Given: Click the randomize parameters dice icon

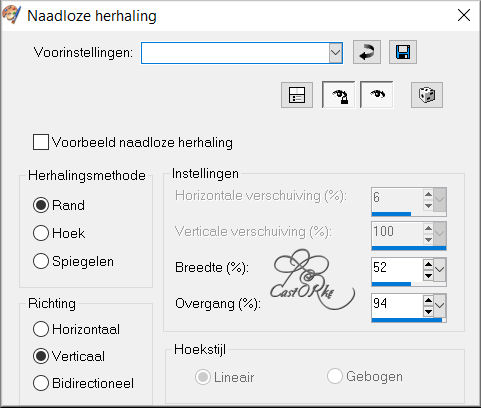Looking at the screenshot, I should [x=427, y=95].
